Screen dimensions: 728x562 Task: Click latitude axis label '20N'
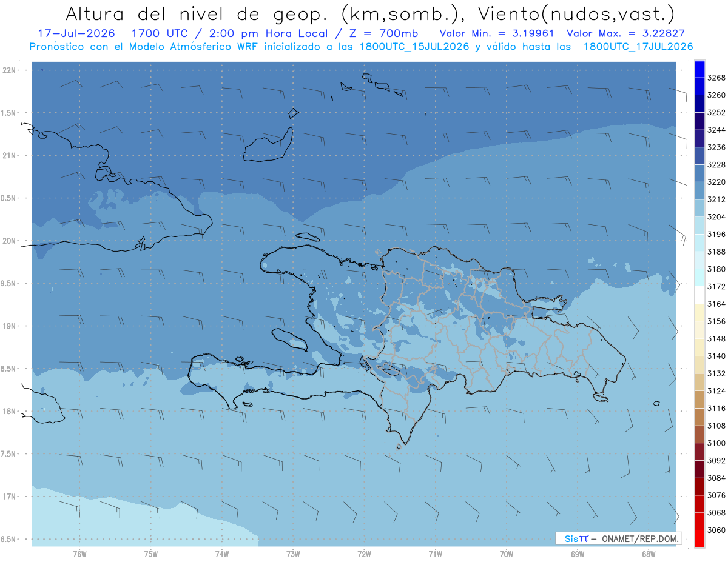tap(9, 241)
